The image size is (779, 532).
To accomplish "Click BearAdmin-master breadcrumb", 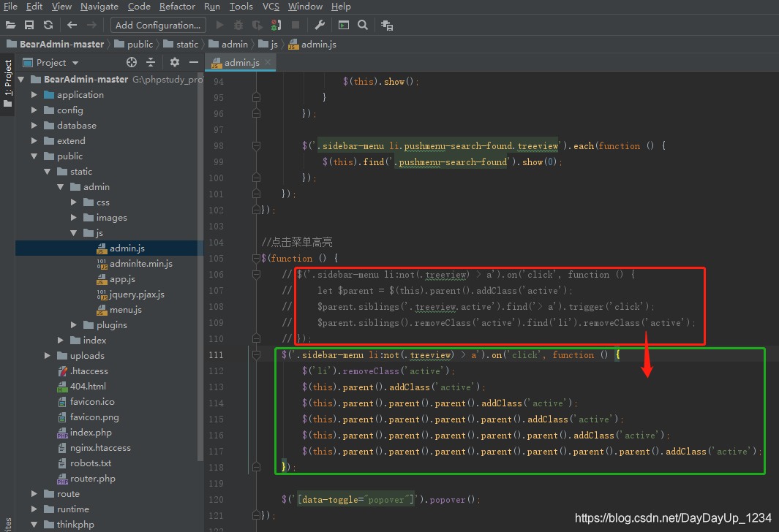I will click(61, 44).
